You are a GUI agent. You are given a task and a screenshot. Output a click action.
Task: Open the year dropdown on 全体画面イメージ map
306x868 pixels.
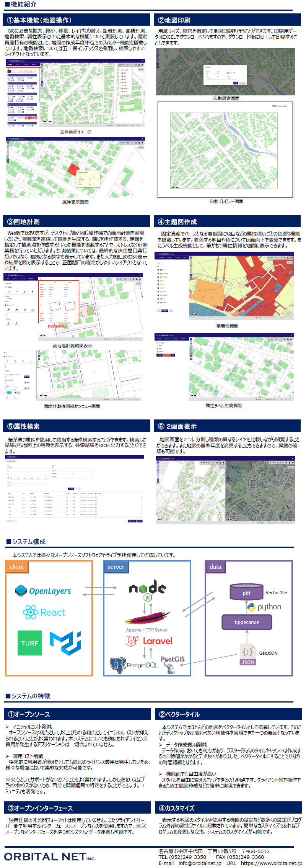(141, 69)
